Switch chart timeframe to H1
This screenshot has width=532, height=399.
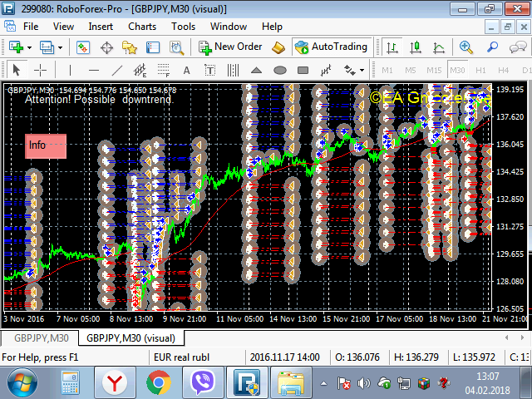click(x=480, y=70)
